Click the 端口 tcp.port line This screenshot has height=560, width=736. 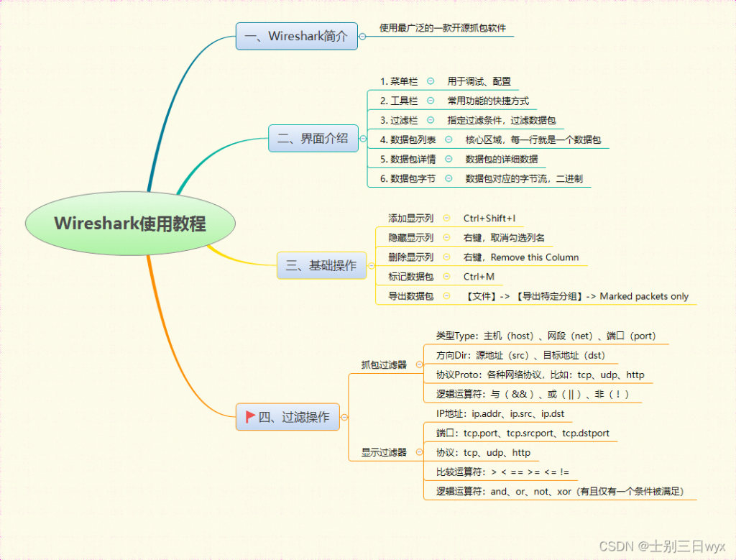click(523, 433)
